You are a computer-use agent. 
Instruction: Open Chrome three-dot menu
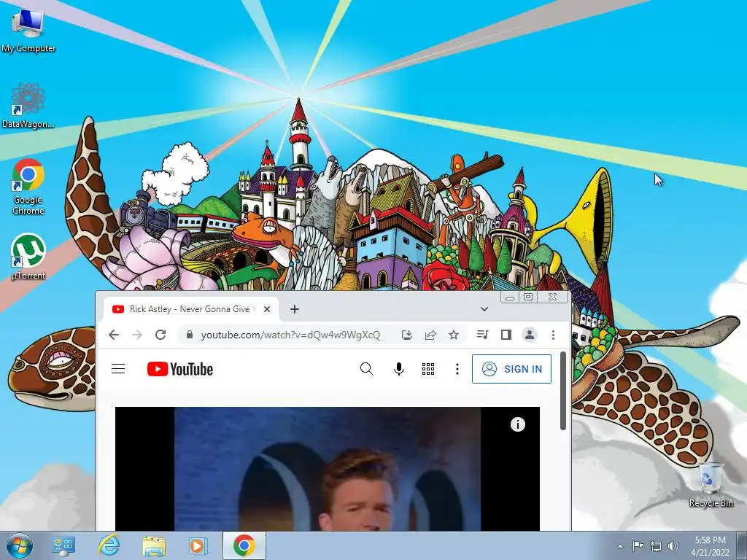click(x=553, y=335)
